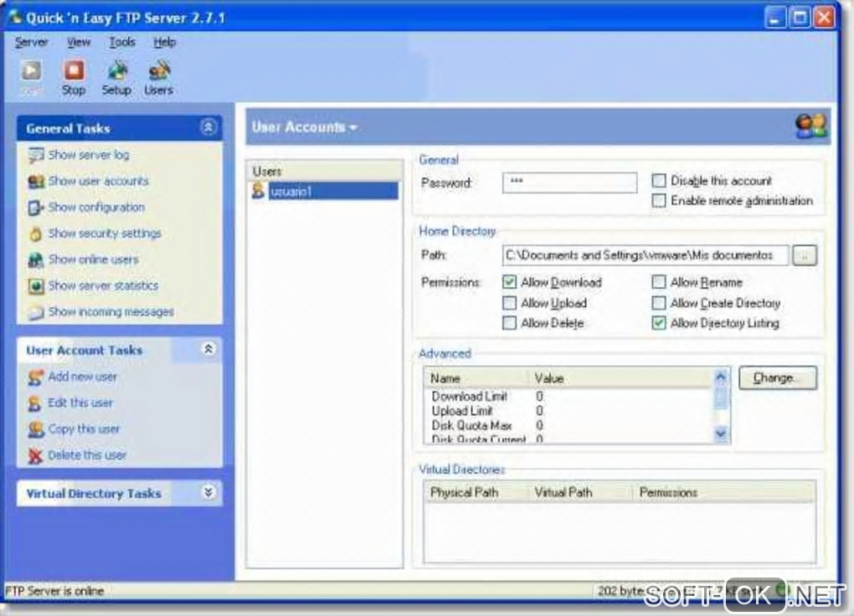Click the application icon in title bar
The width and height of the screenshot is (854, 616).
tap(15, 17)
